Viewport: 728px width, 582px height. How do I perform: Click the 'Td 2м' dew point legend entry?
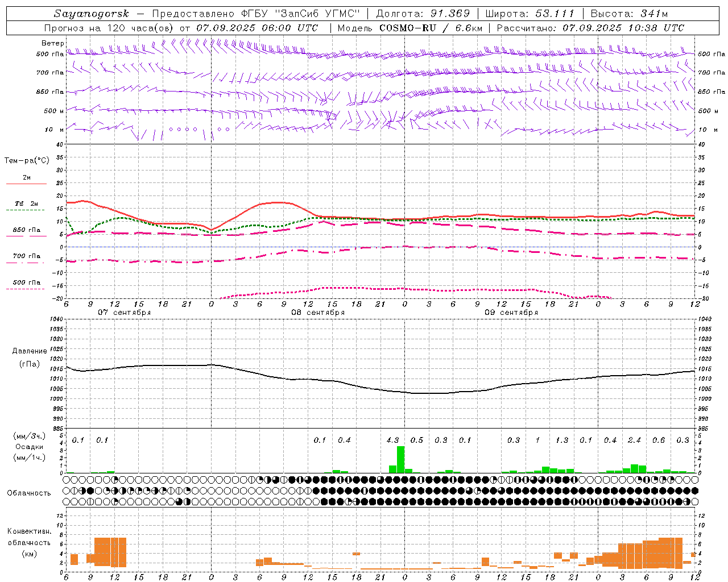click(x=27, y=203)
